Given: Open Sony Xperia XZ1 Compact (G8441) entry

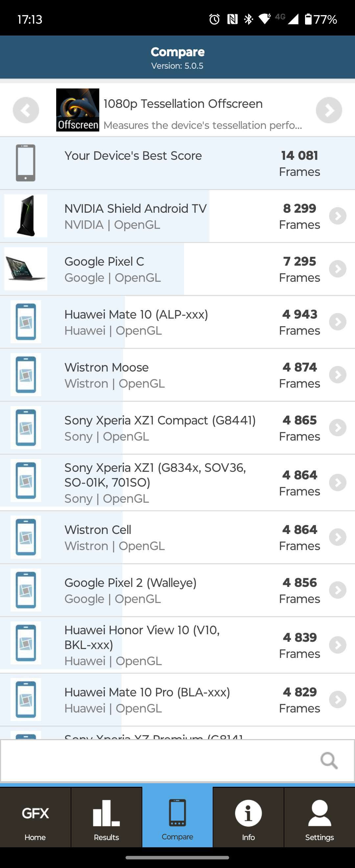Looking at the screenshot, I should 160,428.
